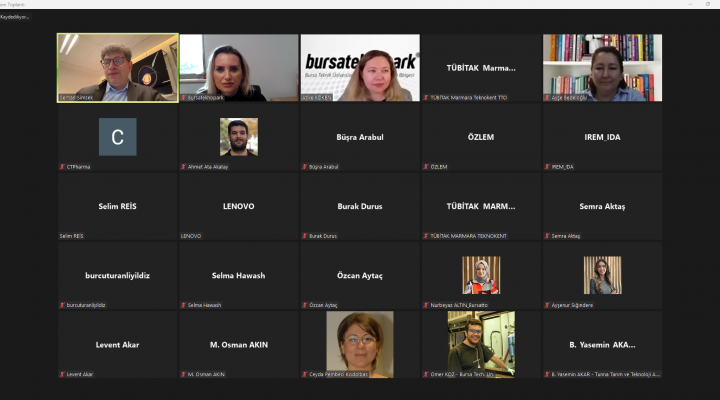The width and height of the screenshot is (720, 400).
Task: Click large centered 'burcuturanliyildiz' name
Action: coord(118,276)
